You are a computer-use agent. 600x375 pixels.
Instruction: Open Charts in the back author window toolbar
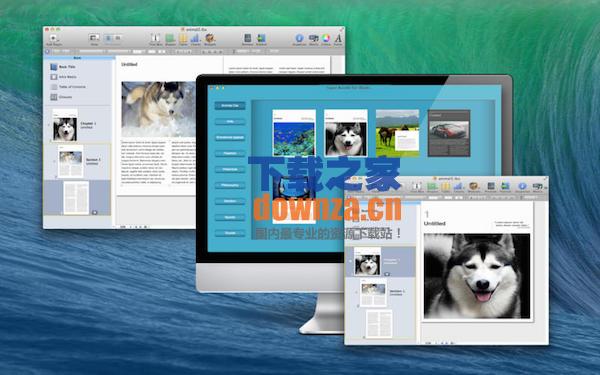(x=195, y=38)
